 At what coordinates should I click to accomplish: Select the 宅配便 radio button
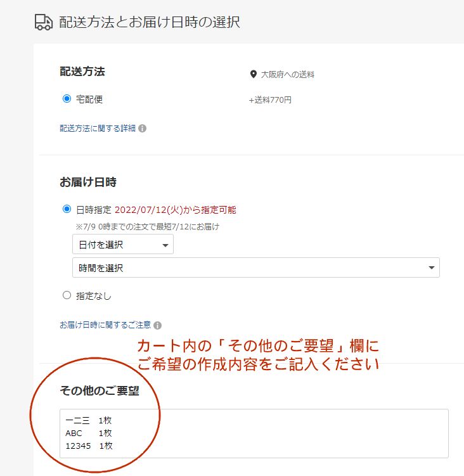(67, 99)
